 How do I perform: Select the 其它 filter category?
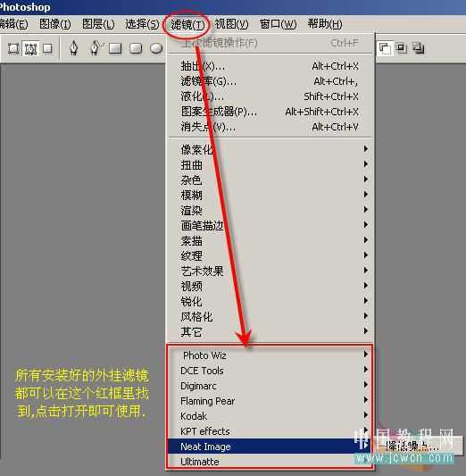(x=270, y=331)
